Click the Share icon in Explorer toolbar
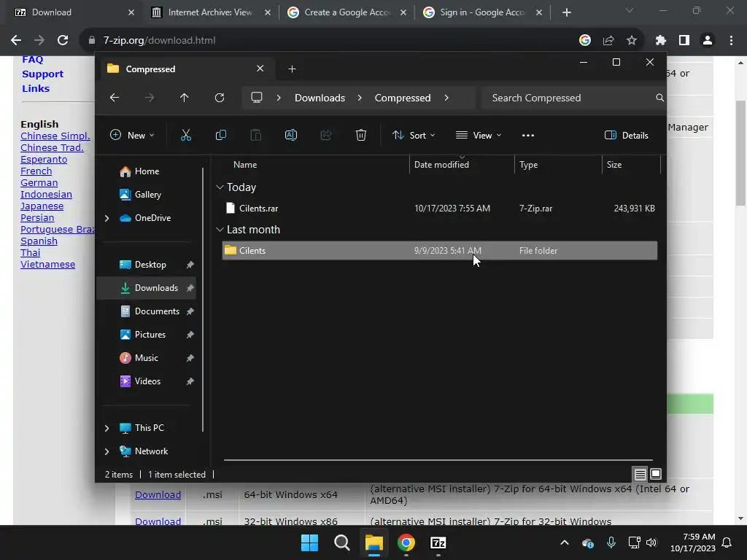The width and height of the screenshot is (747, 560). point(326,135)
